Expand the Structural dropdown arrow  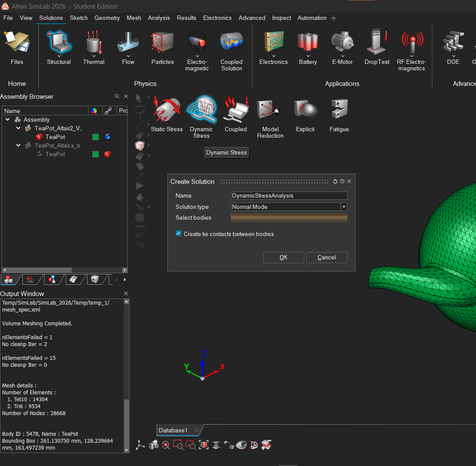pyautogui.click(x=60, y=56)
